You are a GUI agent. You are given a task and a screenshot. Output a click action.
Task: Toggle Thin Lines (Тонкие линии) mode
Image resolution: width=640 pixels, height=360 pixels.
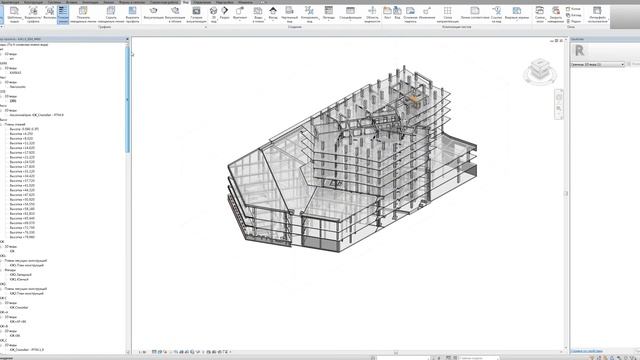coord(63,14)
